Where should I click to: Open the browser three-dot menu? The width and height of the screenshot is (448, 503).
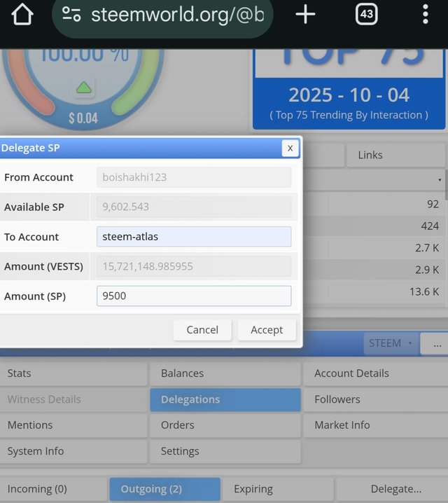(425, 14)
